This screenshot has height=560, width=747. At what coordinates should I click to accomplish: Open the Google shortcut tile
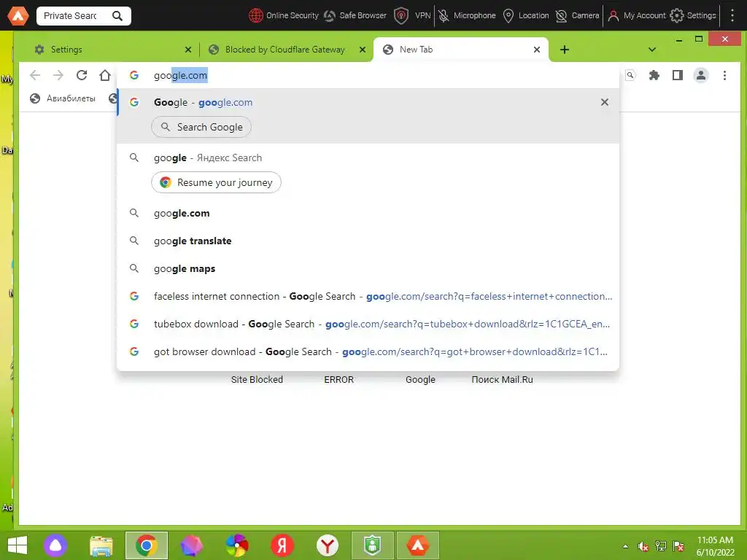coord(420,379)
